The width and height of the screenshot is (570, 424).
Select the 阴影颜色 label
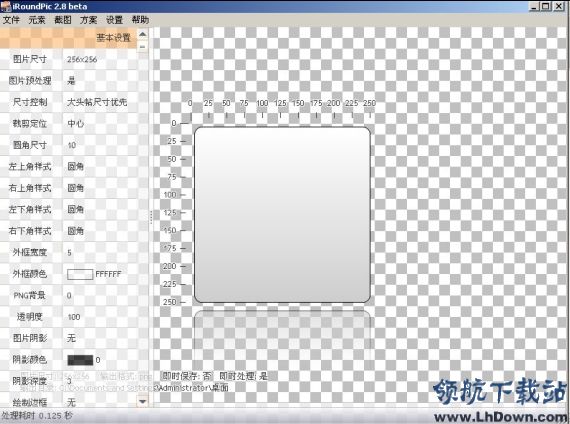(x=30, y=360)
